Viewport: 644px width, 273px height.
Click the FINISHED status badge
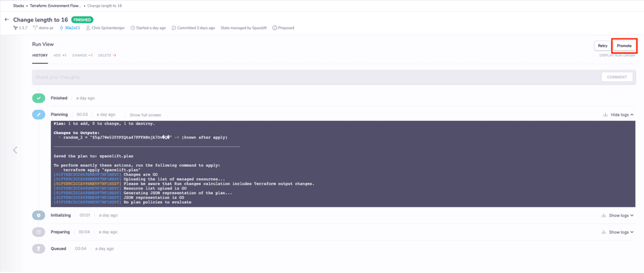click(82, 19)
